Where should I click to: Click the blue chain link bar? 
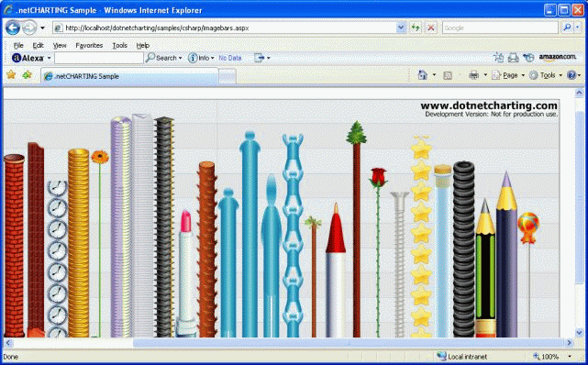pyautogui.click(x=293, y=236)
